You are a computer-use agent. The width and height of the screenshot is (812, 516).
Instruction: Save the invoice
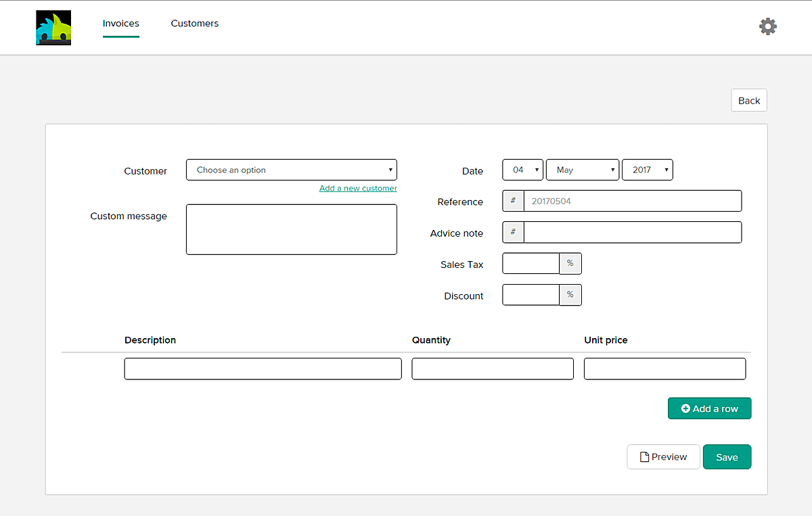tap(727, 456)
